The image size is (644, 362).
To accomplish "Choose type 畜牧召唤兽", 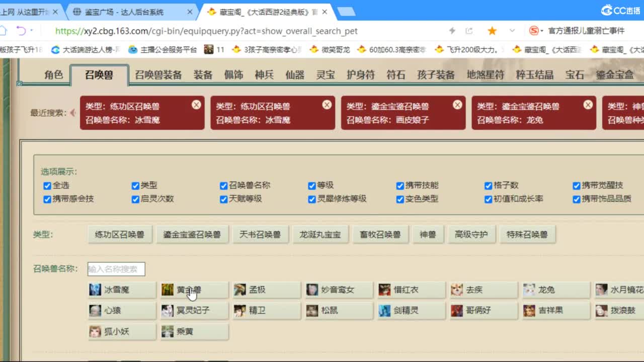I will [x=380, y=234].
